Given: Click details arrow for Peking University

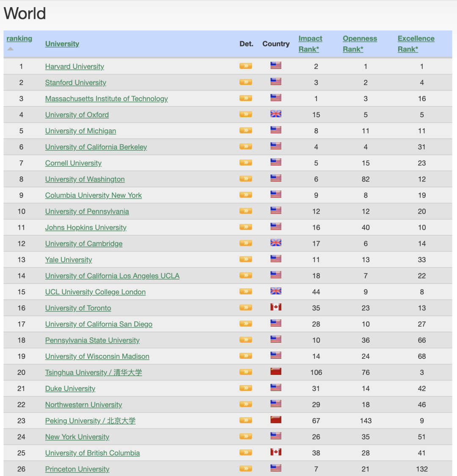Looking at the screenshot, I should pyautogui.click(x=246, y=420).
